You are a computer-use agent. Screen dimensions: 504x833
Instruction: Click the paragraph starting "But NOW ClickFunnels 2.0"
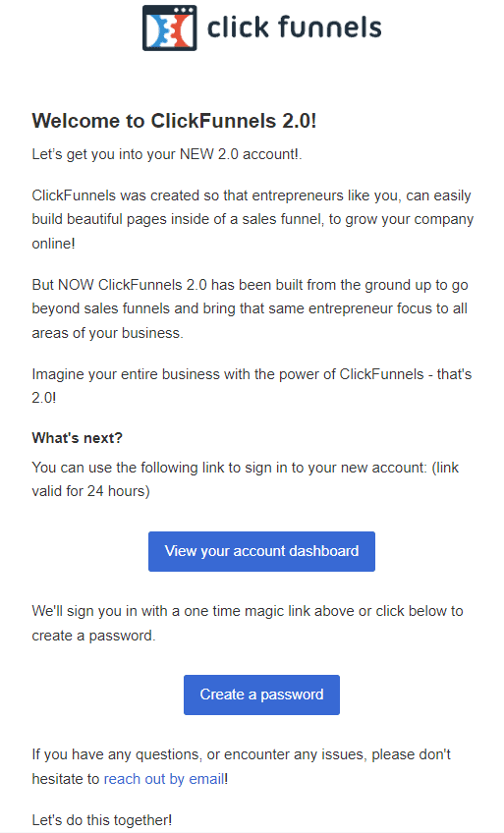pos(251,308)
